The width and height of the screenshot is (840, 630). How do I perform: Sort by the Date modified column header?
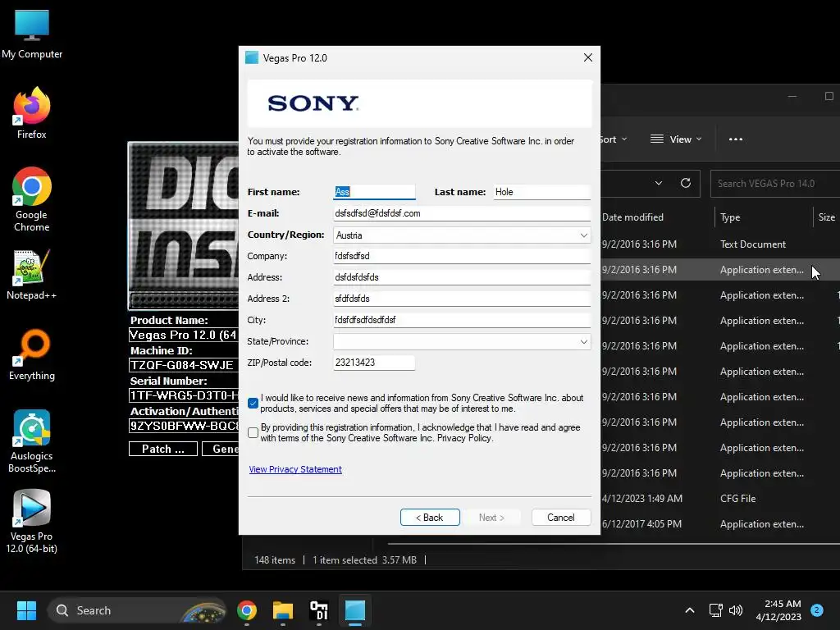(632, 217)
